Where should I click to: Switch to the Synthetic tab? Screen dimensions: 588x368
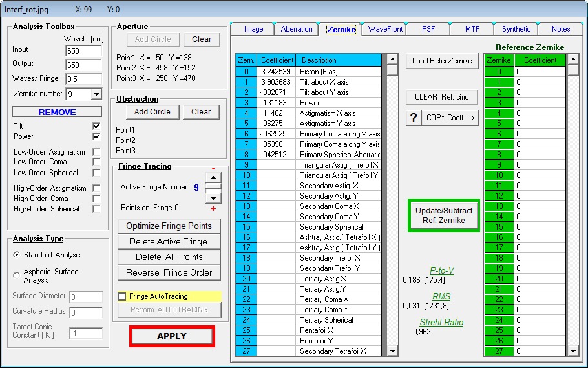516,29
